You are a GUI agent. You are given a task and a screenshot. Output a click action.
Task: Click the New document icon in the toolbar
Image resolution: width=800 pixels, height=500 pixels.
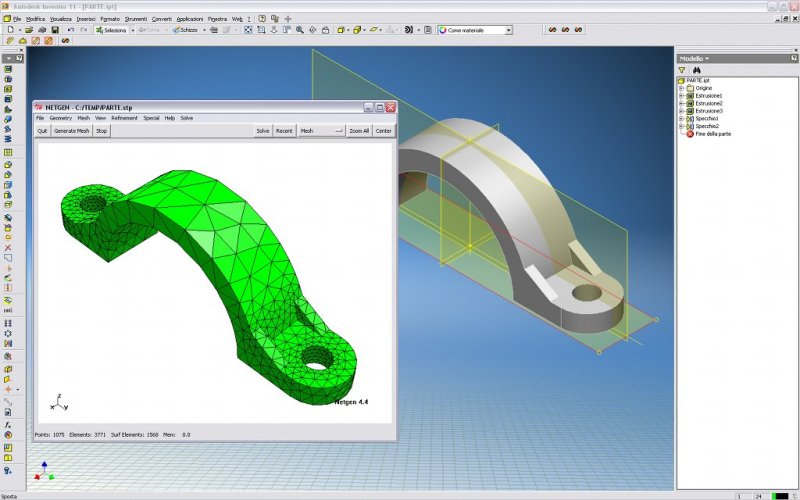click(10, 30)
